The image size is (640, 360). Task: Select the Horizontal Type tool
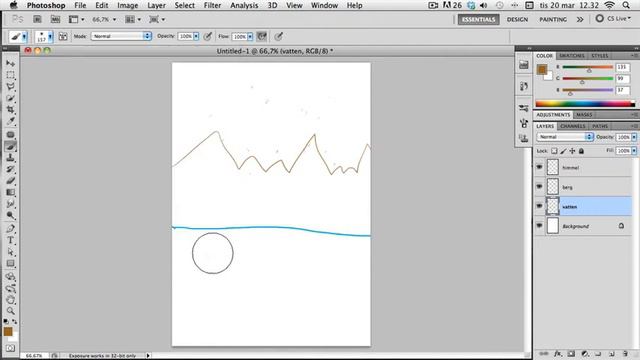[x=11, y=240]
